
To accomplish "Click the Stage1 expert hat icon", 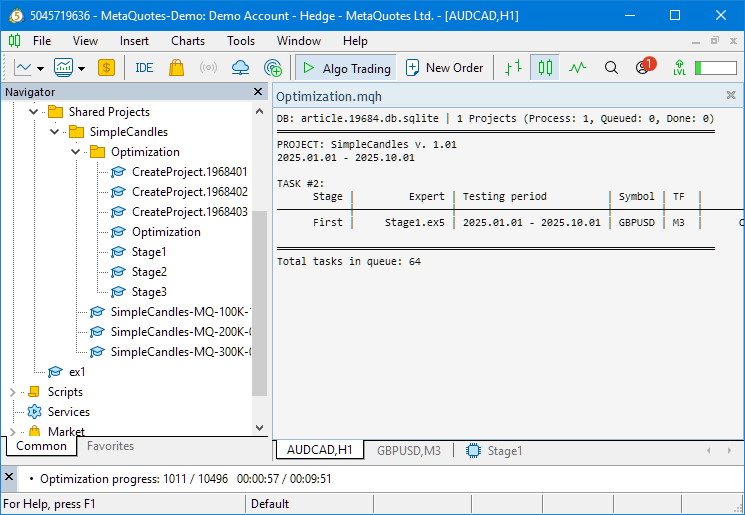I will 118,251.
